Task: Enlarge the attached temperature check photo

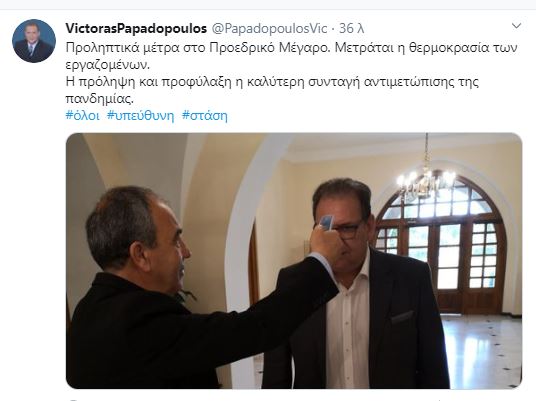Action: click(x=294, y=261)
